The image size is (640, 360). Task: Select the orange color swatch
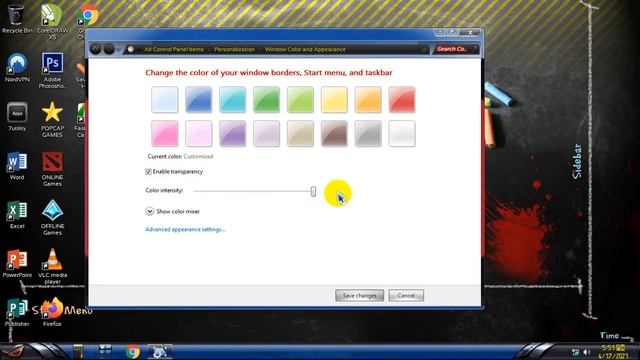(368, 99)
